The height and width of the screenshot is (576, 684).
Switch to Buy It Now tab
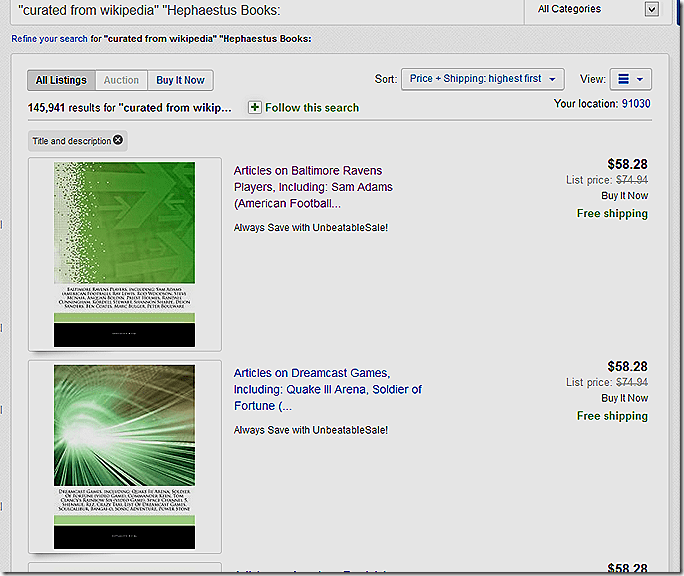180,80
